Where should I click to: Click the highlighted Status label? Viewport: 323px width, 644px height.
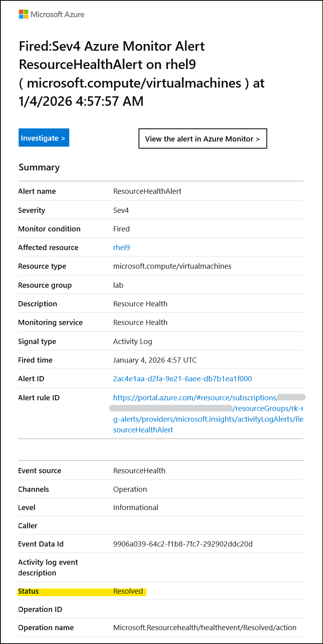pos(28,591)
